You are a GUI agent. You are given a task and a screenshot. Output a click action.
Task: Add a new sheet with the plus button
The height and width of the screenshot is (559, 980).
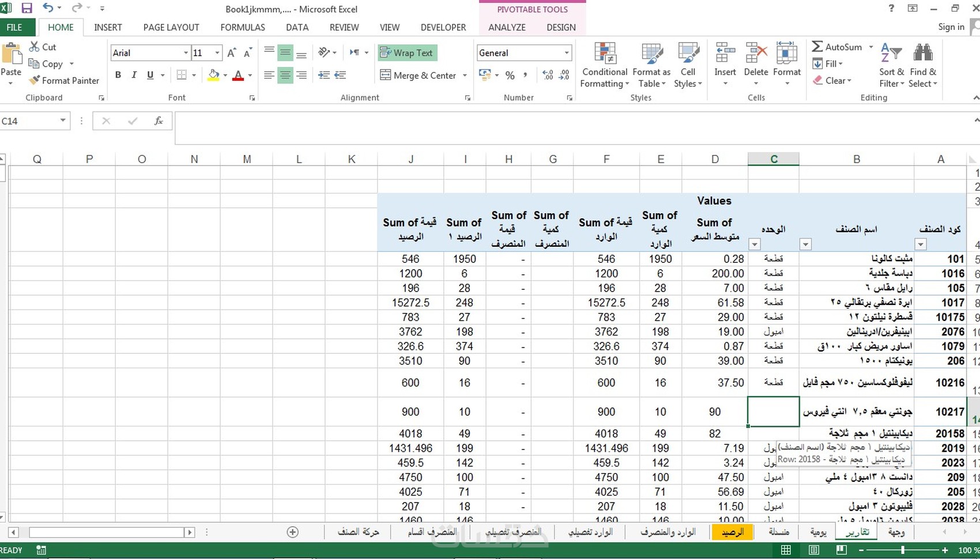point(293,532)
